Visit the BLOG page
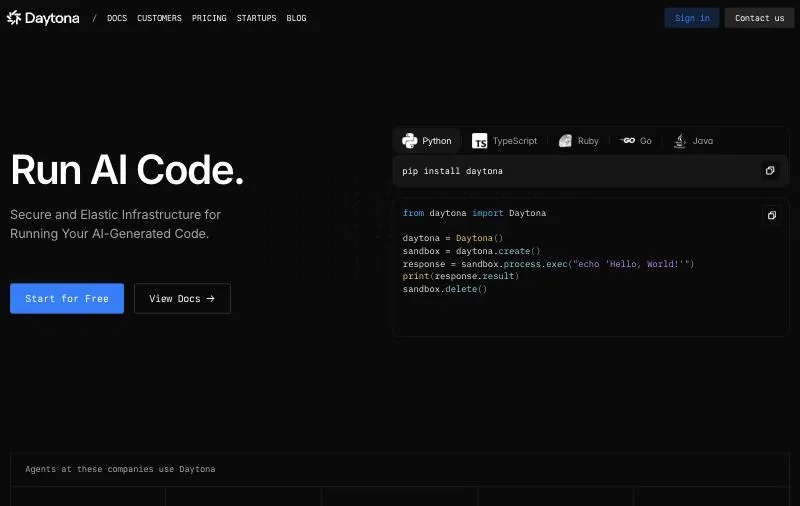The image size is (800, 506). pos(296,18)
